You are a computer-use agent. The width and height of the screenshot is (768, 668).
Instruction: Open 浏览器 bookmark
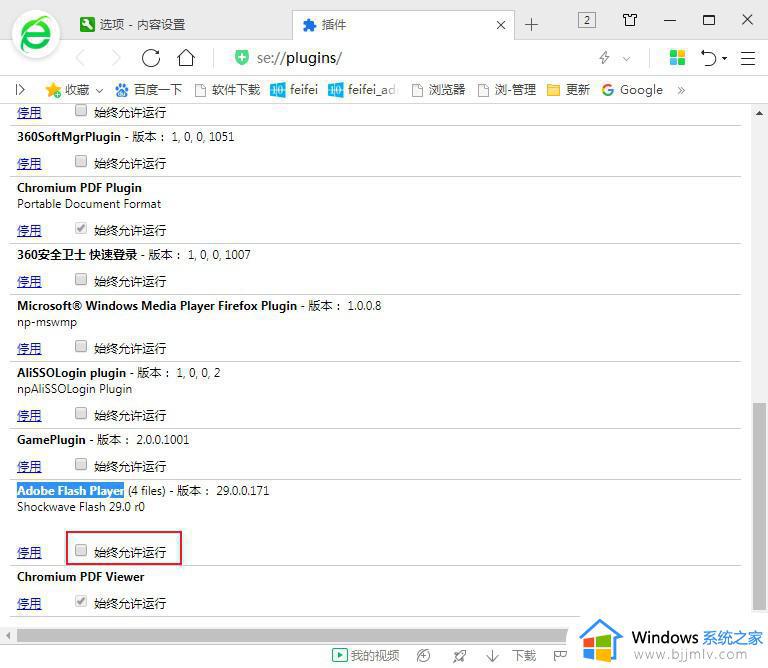(x=438, y=90)
